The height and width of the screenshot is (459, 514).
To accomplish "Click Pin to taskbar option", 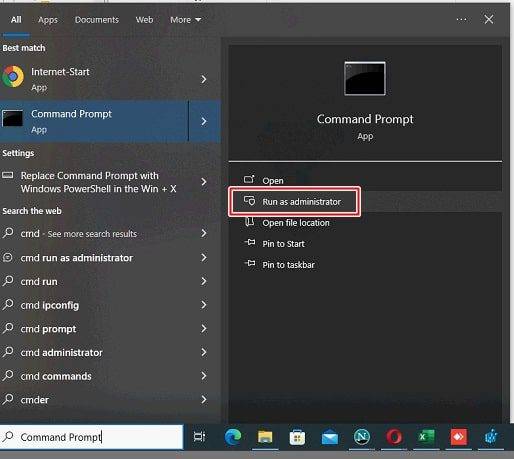I will 288,265.
